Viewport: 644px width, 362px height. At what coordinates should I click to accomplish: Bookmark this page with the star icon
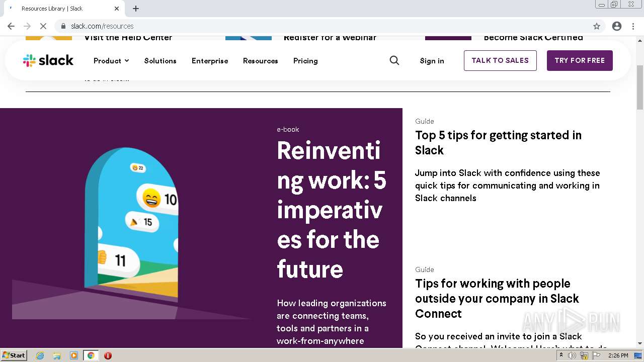coord(597,26)
